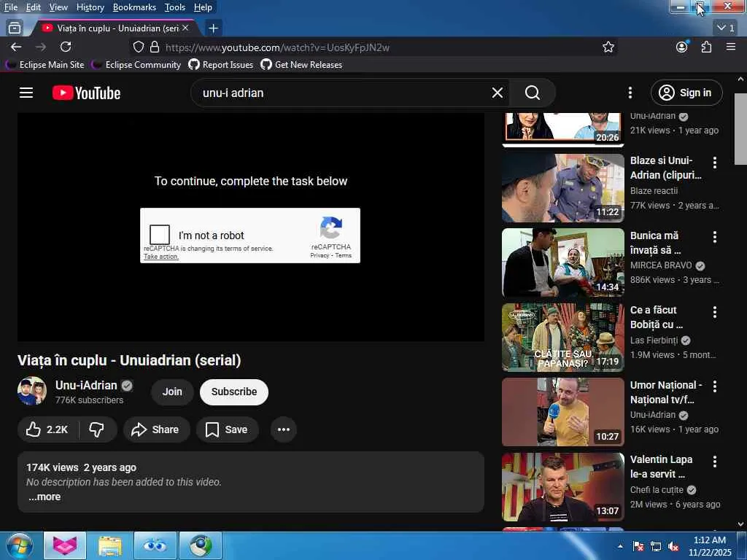Show site security padlock info
This screenshot has height=560, width=747.
[x=155, y=47]
